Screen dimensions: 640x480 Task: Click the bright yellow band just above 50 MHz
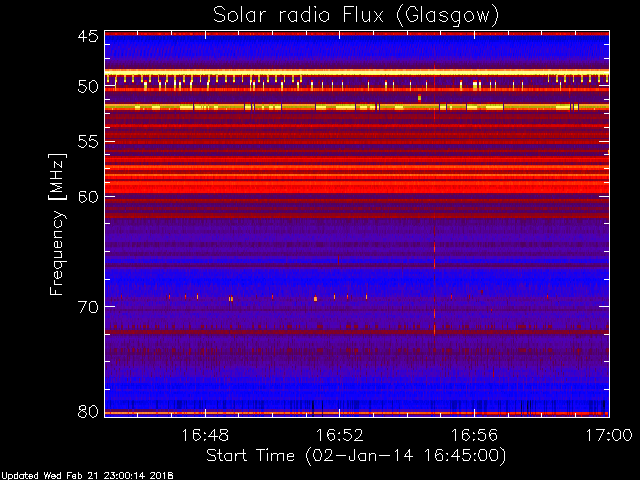tap(357, 72)
